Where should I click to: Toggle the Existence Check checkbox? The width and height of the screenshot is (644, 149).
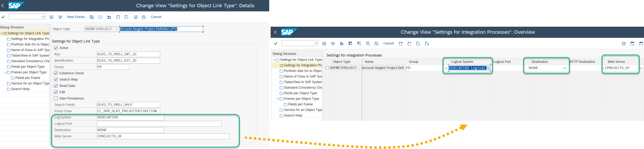pyautogui.click(x=56, y=73)
